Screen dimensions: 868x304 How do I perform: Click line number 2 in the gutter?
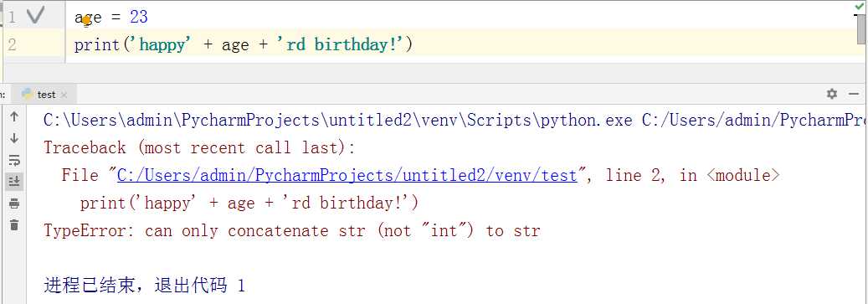point(13,44)
